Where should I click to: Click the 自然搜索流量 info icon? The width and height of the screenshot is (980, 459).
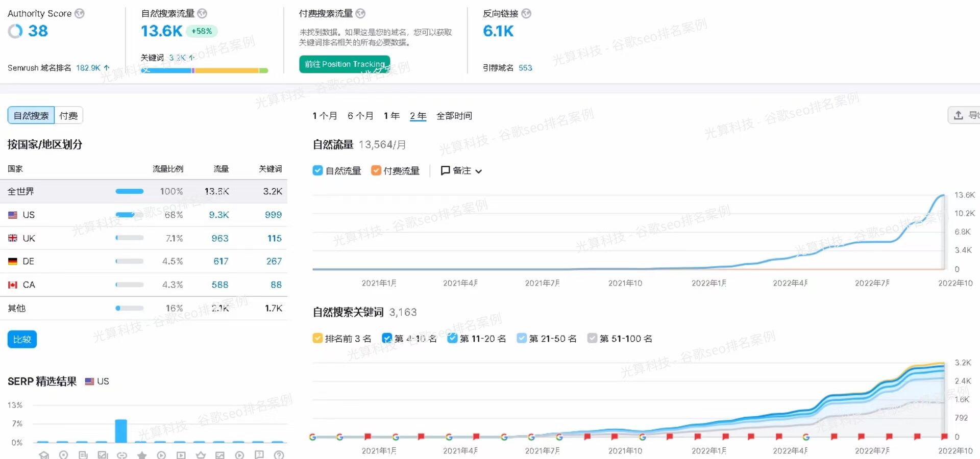202,13
